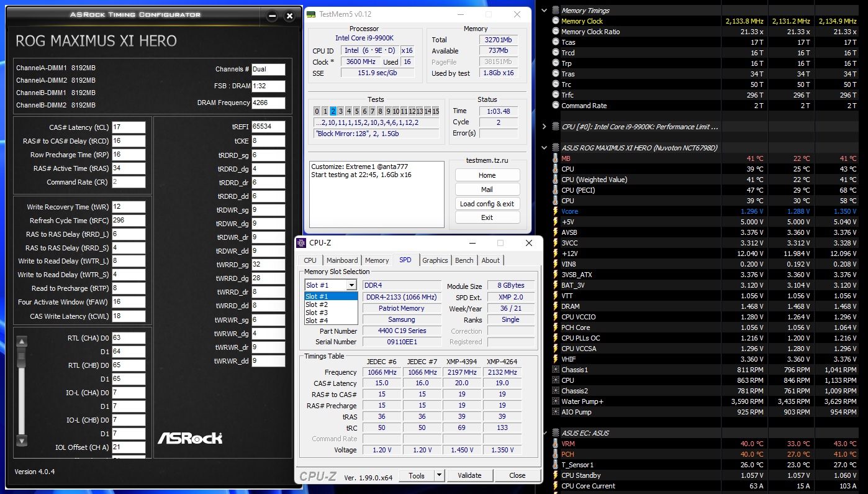Expand the CPU [#0] Performance Limit group
The height and width of the screenshot is (494, 868).
point(545,127)
